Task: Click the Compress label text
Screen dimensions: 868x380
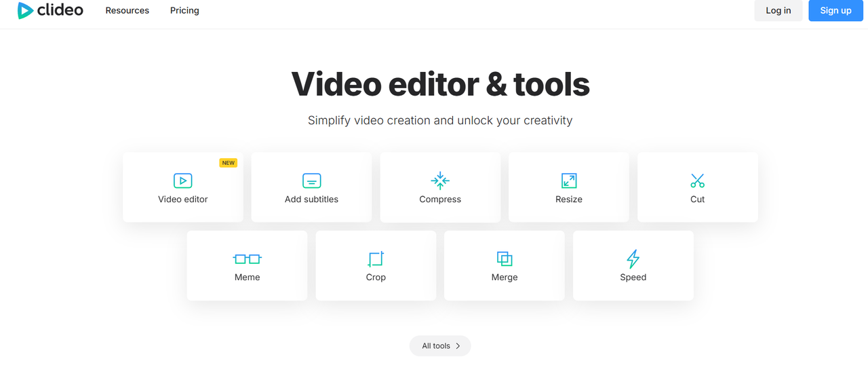Action: pyautogui.click(x=440, y=199)
